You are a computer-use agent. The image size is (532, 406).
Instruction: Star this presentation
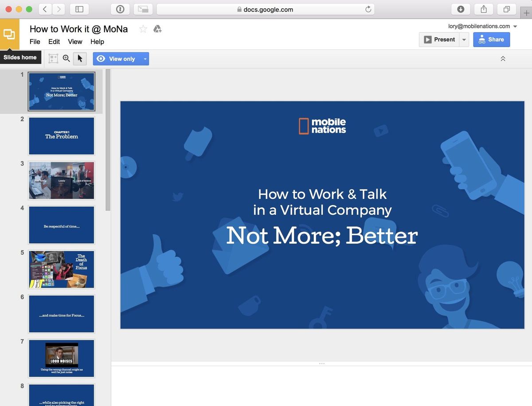coord(143,29)
